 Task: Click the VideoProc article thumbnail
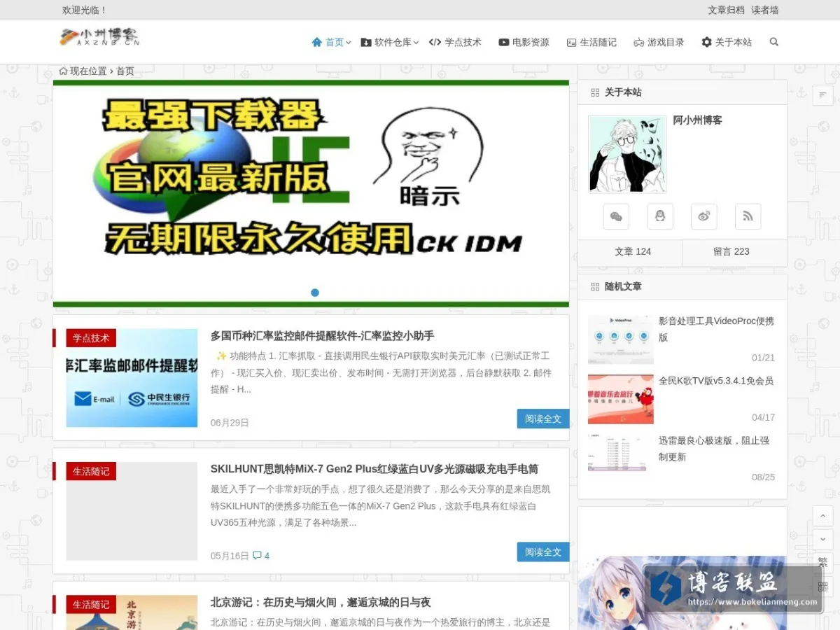point(620,339)
